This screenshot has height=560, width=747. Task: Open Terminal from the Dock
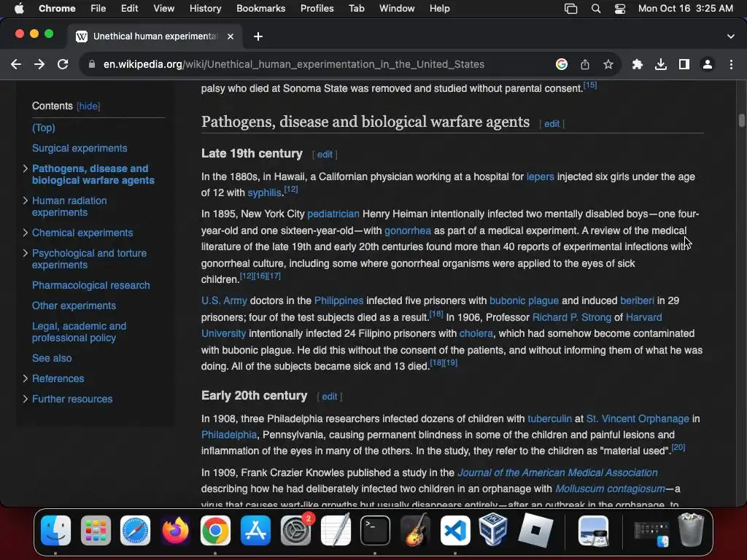point(375,530)
